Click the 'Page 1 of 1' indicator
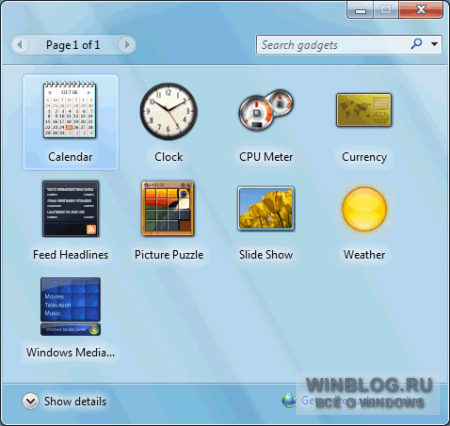The image size is (450, 426). click(73, 45)
